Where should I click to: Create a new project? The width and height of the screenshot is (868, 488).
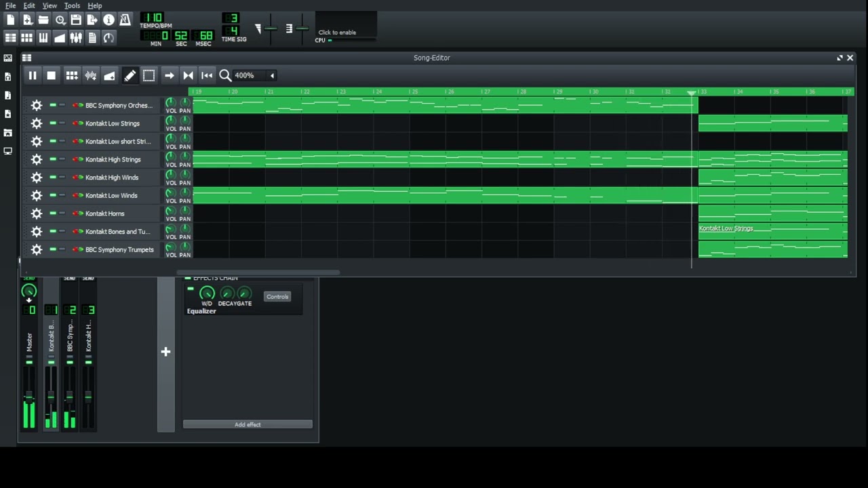tap(10, 20)
